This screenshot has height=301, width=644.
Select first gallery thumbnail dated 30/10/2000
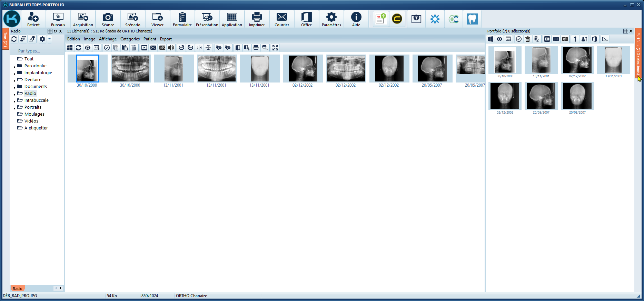[87, 68]
